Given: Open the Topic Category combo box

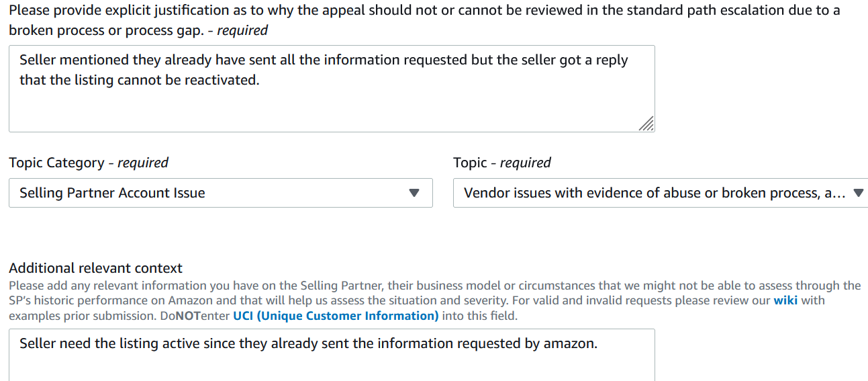Looking at the screenshot, I should coord(220,193).
